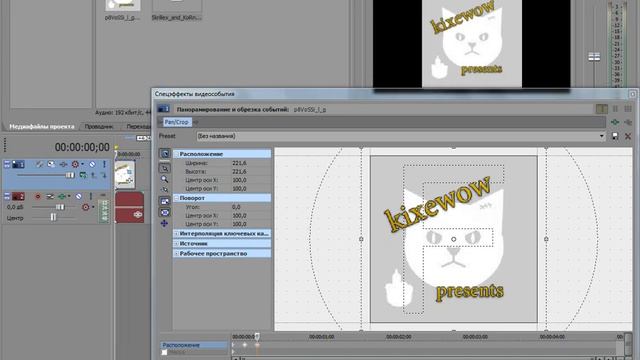Screen dimensions: 640x360
Task: Select the video event thumbnail on timeline
Action: 124,174
